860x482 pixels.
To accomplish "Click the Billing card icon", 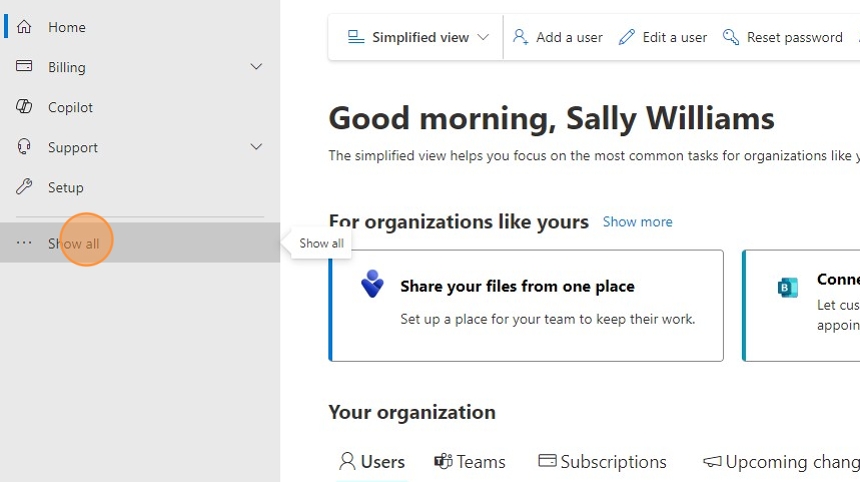I will 25,67.
